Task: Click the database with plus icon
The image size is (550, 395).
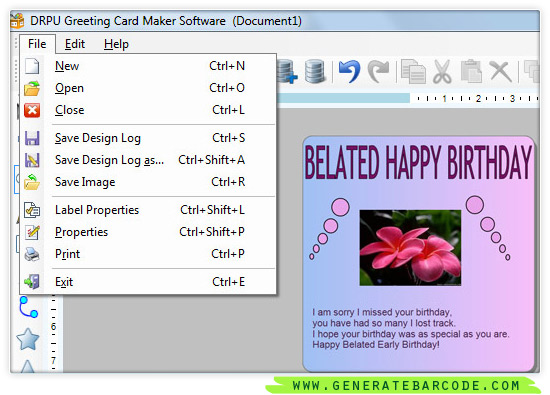Action: point(287,72)
